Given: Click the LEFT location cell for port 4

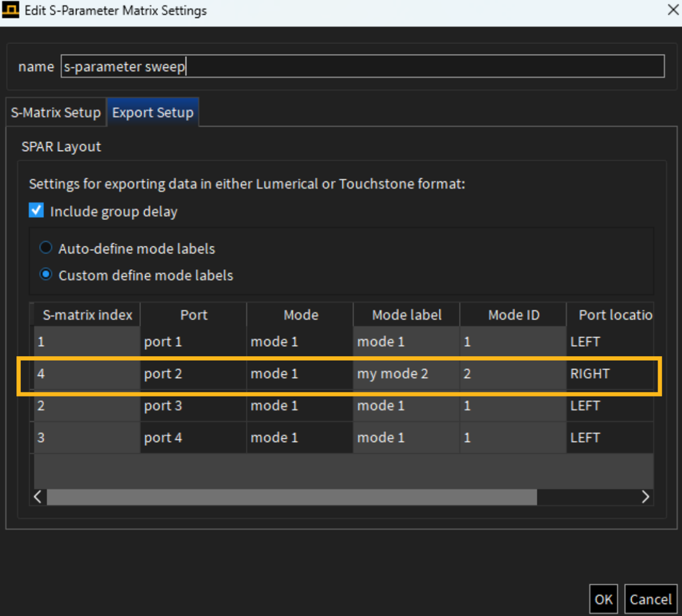Looking at the screenshot, I should tap(610, 438).
